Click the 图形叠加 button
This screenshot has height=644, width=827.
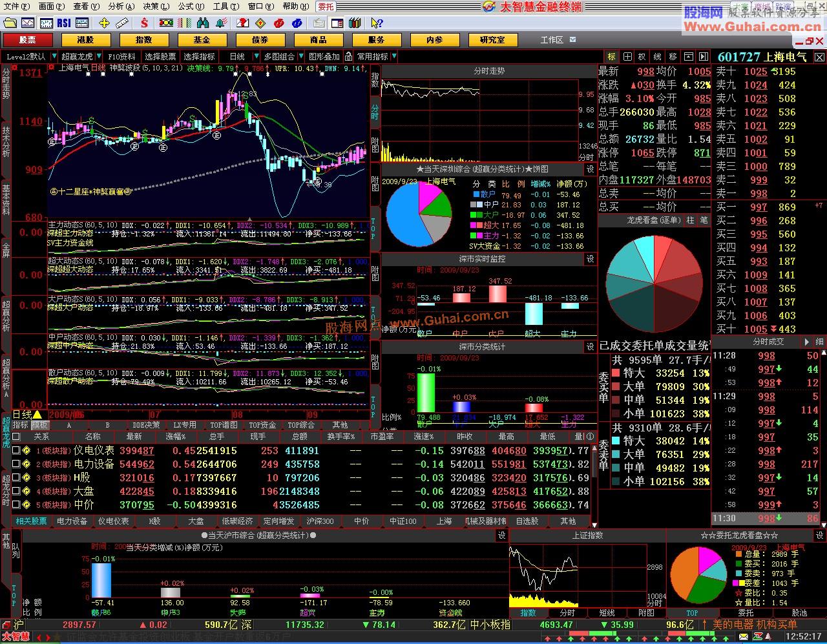pos(324,57)
